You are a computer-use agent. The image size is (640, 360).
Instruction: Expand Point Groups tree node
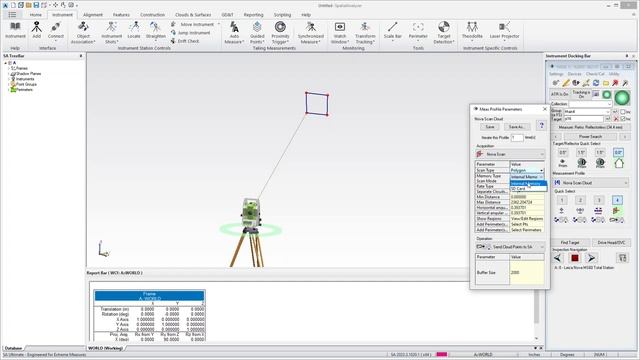tap(9, 84)
